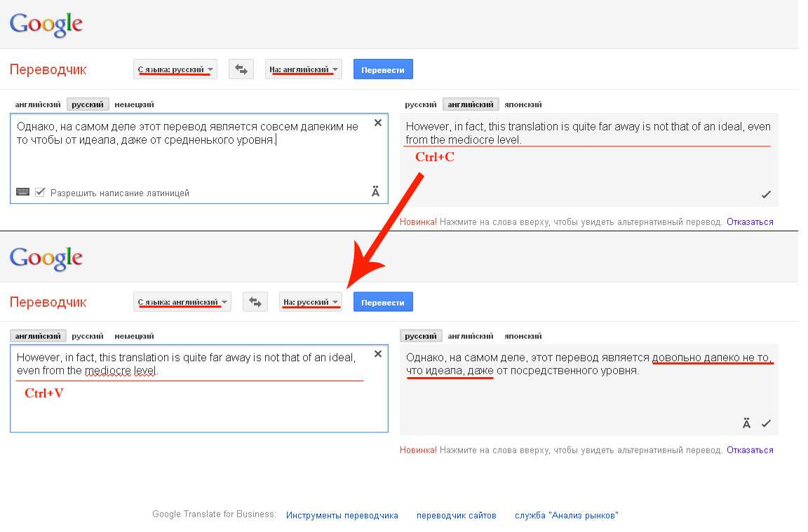This screenshot has width=808, height=532.
Task: Select 'английский' source tab in upper translator
Action: tap(38, 104)
